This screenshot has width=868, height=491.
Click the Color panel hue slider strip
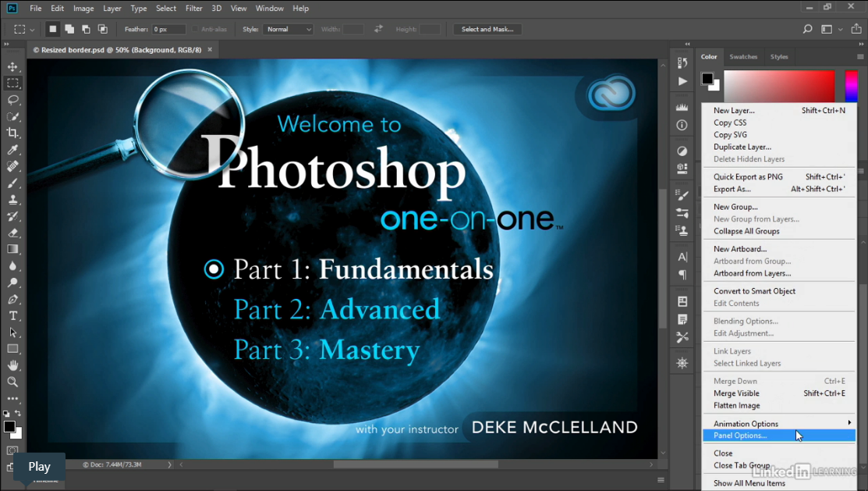click(x=851, y=87)
